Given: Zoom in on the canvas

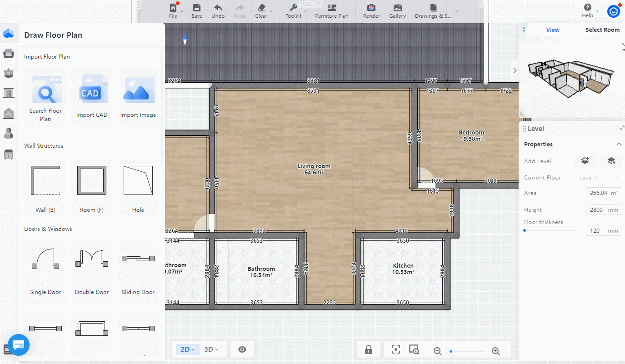Looking at the screenshot, I should (x=496, y=351).
